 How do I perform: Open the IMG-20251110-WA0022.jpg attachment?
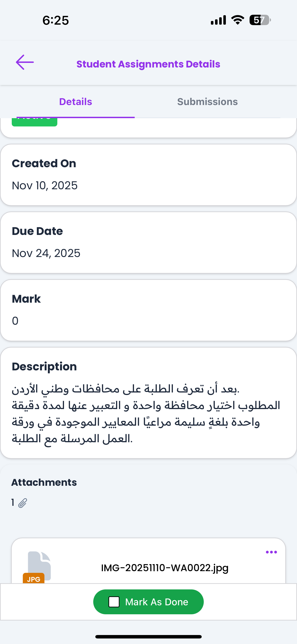tap(164, 568)
